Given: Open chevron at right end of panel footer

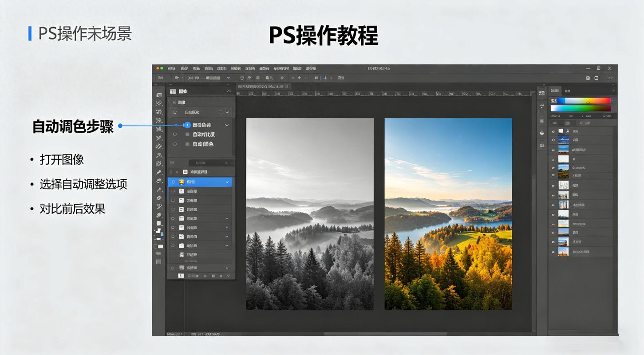Looking at the screenshot, I should pyautogui.click(x=229, y=276).
